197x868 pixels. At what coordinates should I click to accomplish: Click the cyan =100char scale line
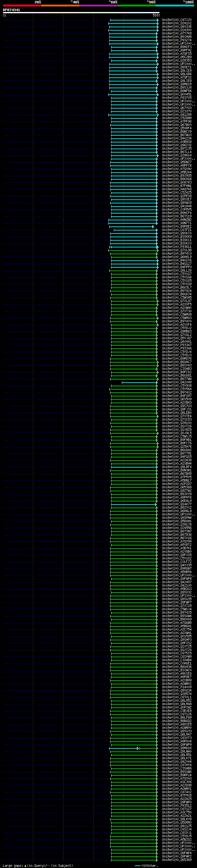(x=137, y=866)
